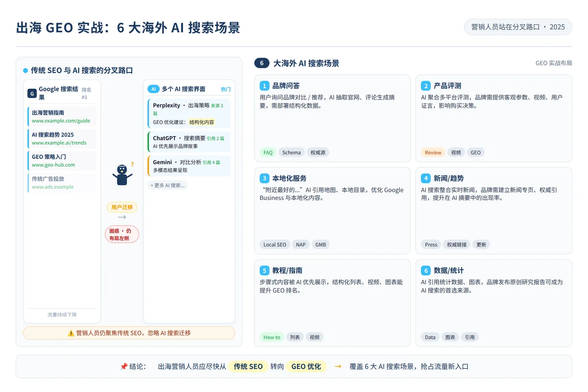Click the 用户迁移 pill
This screenshot has width=588, height=392.
[122, 207]
